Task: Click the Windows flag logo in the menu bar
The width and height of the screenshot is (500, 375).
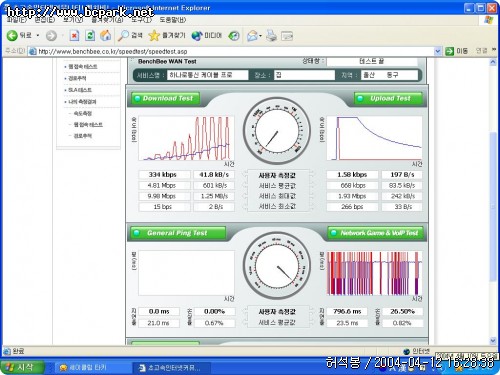Action: coord(489,20)
